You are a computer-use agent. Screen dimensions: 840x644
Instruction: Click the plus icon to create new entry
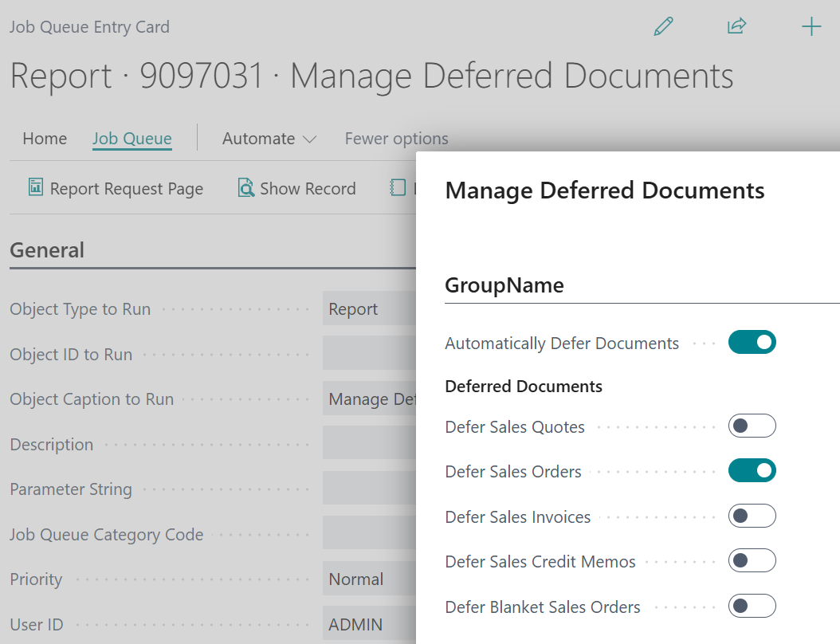coord(811,26)
